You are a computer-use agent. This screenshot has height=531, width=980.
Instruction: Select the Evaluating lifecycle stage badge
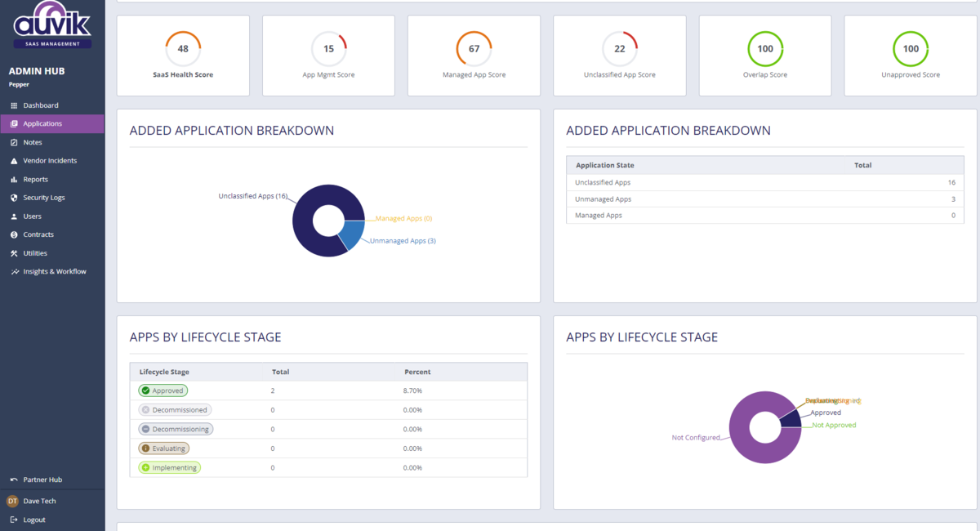coord(164,448)
